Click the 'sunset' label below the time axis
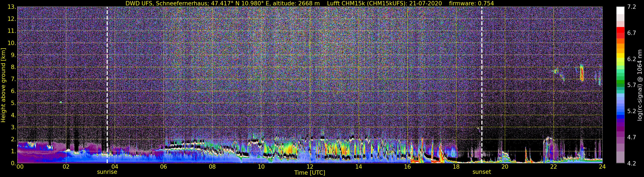Viewport: 644px width, 177px height. 482,172
